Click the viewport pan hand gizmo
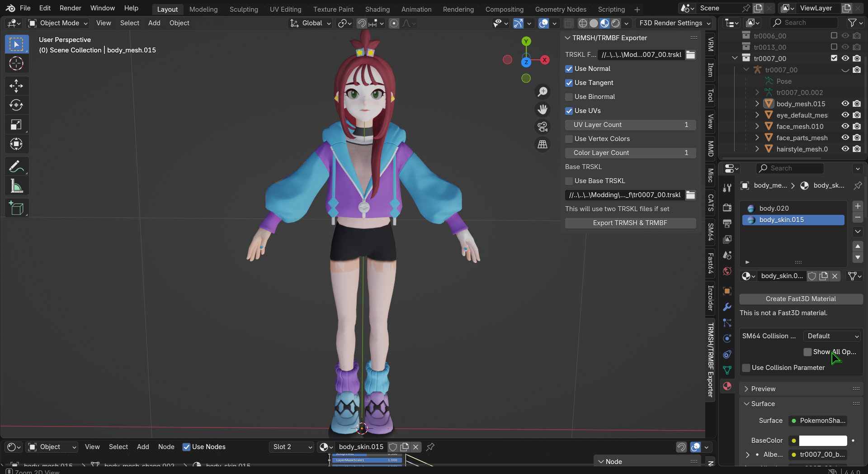This screenshot has height=474, width=868. coord(542,109)
